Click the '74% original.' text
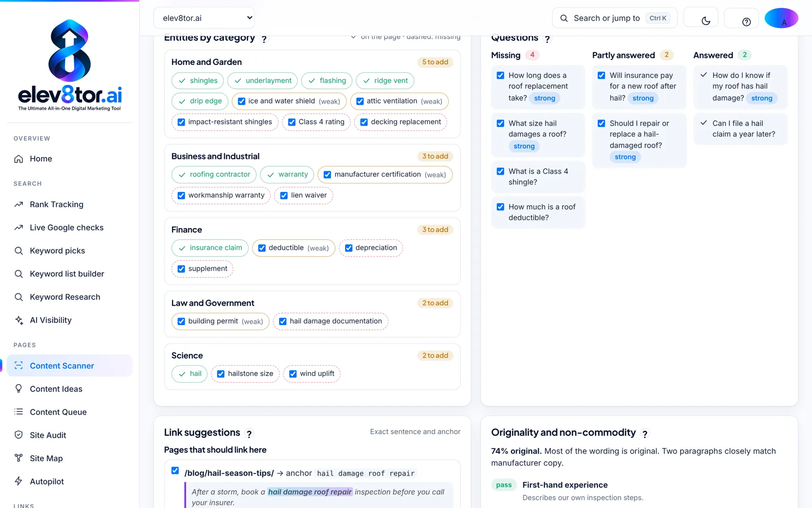This screenshot has height=508, width=812. 517,451
